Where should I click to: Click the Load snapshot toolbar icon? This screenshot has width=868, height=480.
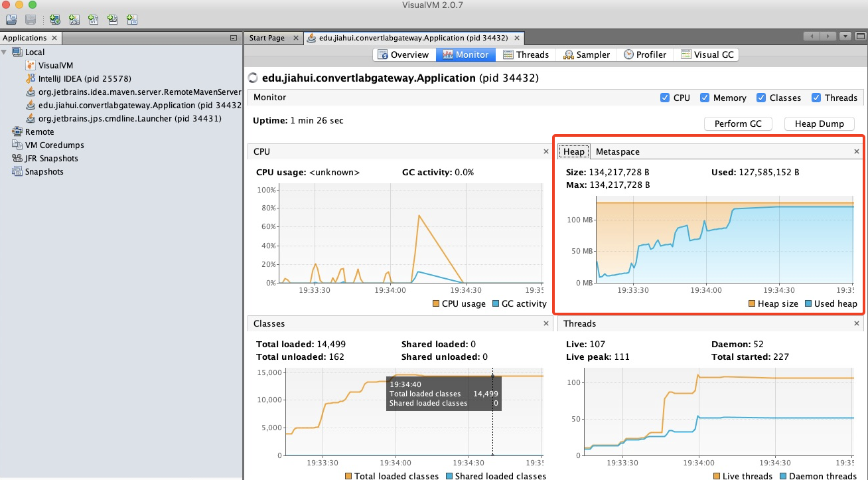click(11, 20)
